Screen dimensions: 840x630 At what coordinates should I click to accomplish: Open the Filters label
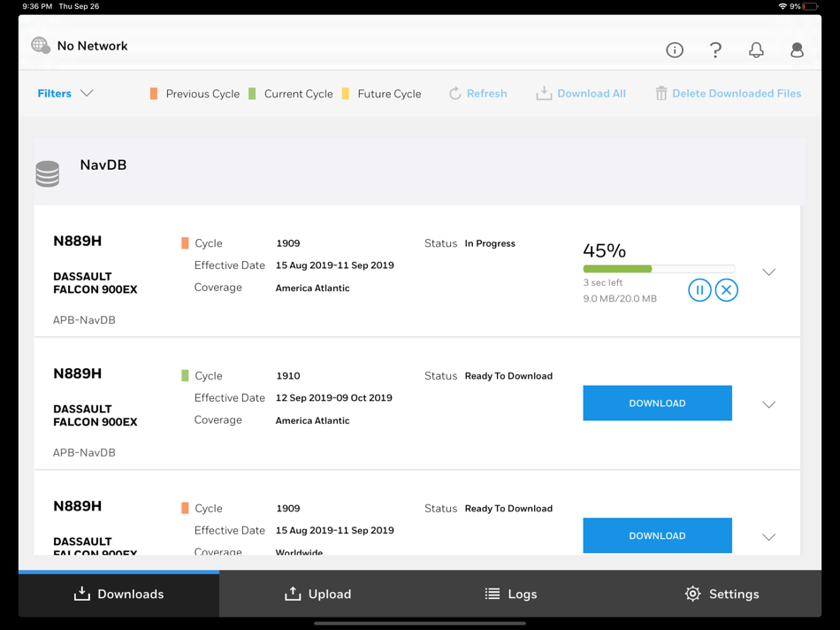coord(54,93)
